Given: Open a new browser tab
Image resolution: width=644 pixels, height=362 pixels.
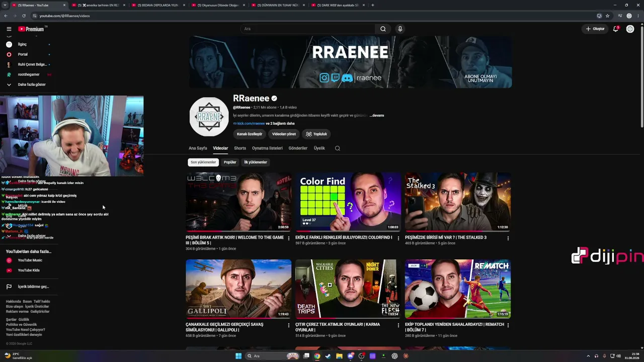Looking at the screenshot, I should (372, 5).
